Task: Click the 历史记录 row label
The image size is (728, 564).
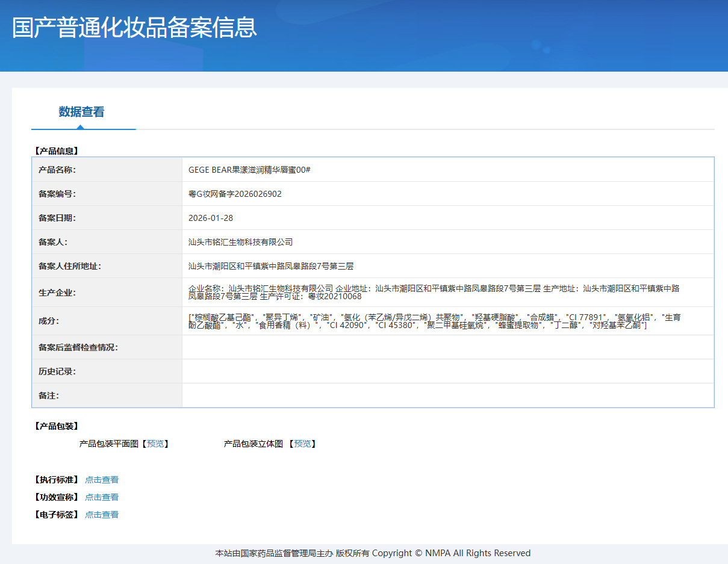Action: coord(57,371)
